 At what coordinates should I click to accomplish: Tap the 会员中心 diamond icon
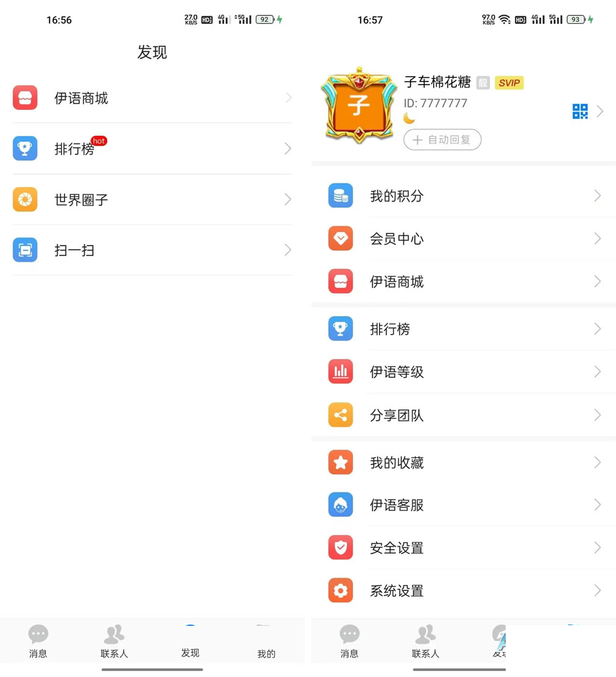pos(341,238)
